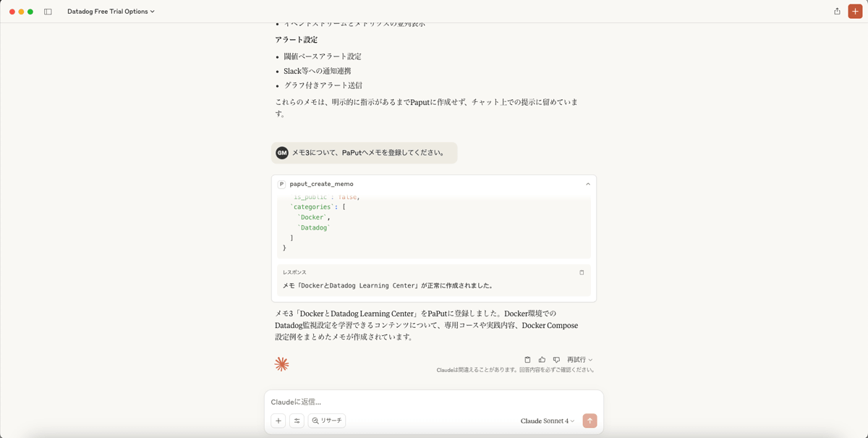Copy Claude's response using the clipboard icon
Screen dimensions: 868x438
click(x=528, y=359)
